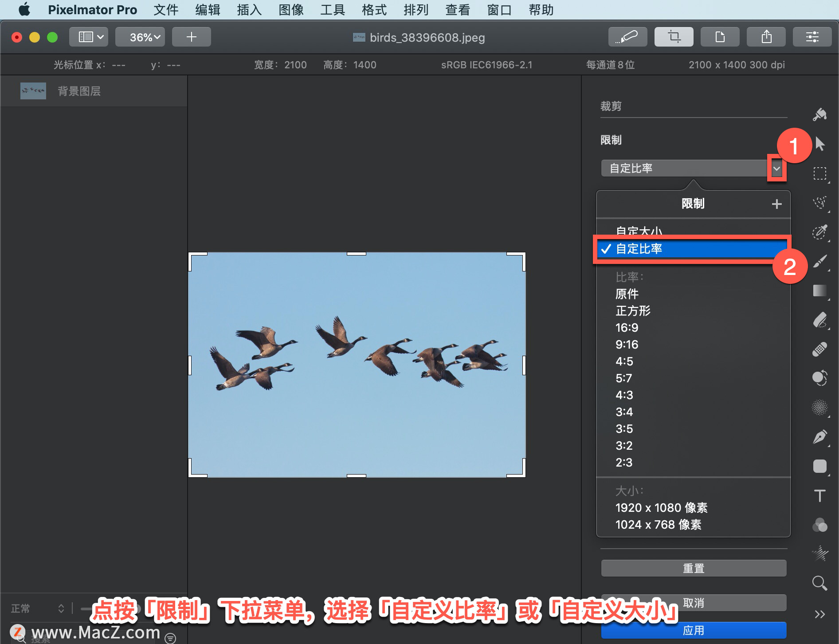Select the Arrange (arrow) tool

(820, 144)
